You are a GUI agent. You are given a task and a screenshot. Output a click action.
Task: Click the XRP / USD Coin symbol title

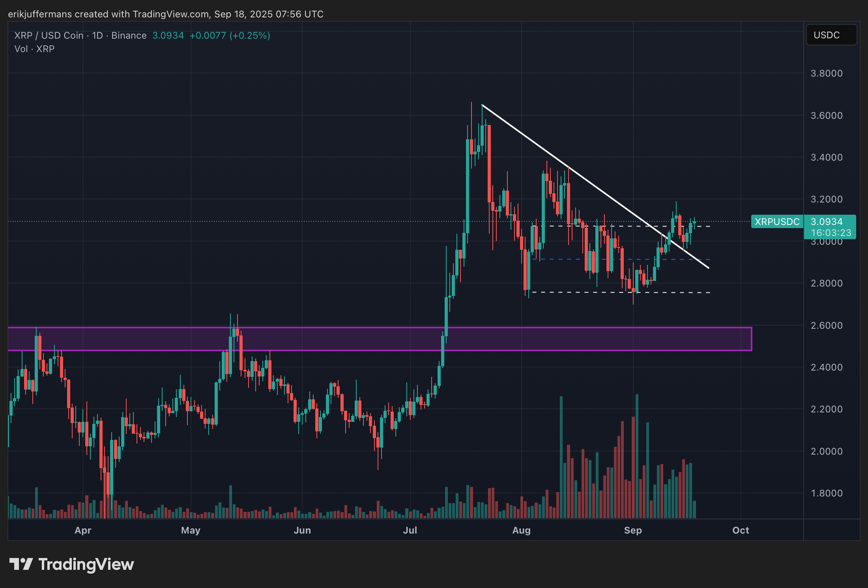point(49,36)
